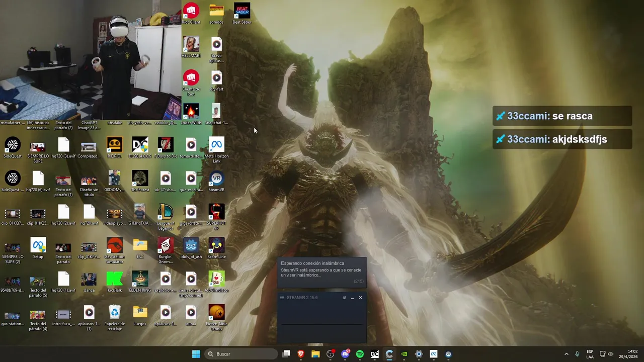Open Spotify from the taskbar
This screenshot has height=362, width=644.
click(x=360, y=354)
